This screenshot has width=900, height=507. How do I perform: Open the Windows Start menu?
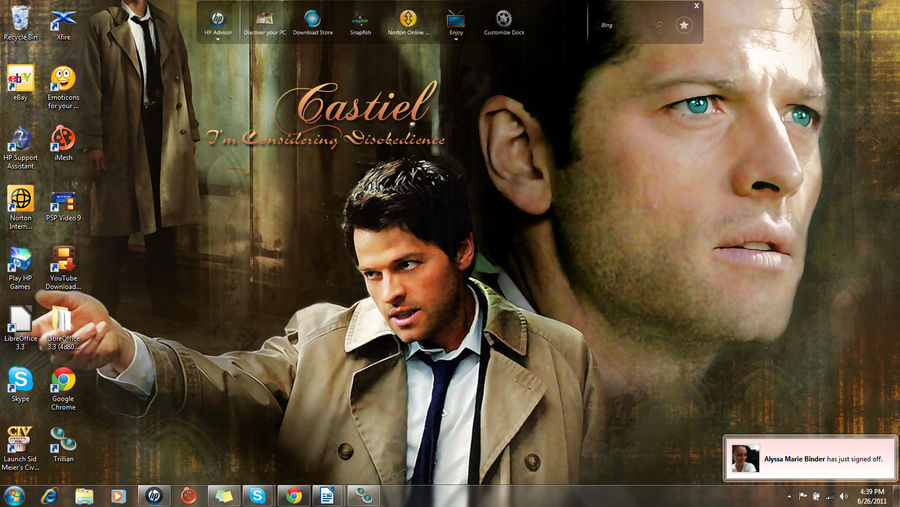pyautogui.click(x=14, y=496)
